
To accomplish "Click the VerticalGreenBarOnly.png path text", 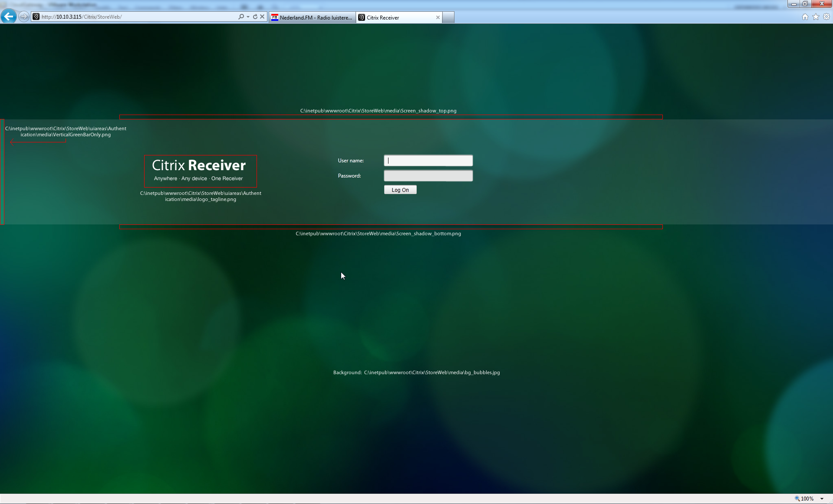I will click(66, 132).
